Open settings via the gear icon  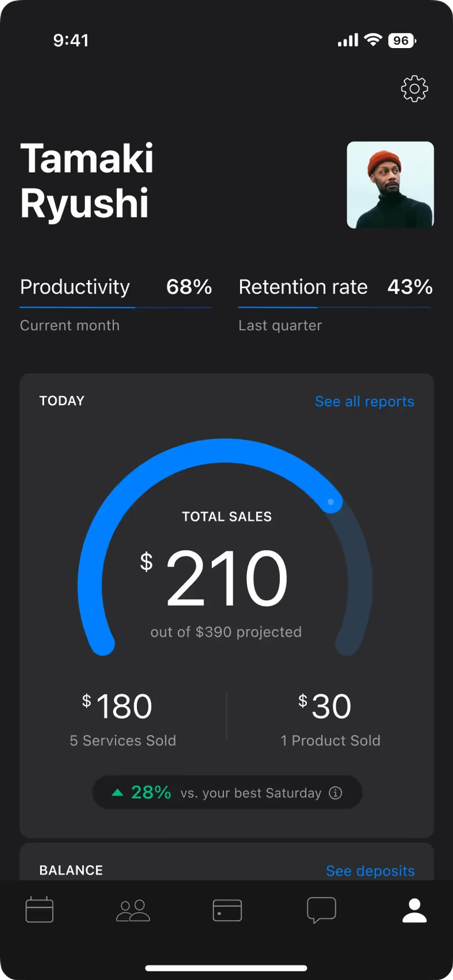(414, 89)
